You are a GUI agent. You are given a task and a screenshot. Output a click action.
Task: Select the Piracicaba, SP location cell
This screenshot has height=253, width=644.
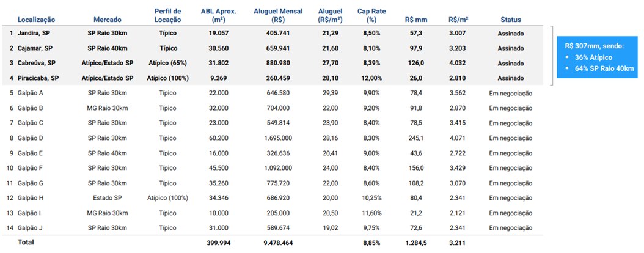click(38, 78)
